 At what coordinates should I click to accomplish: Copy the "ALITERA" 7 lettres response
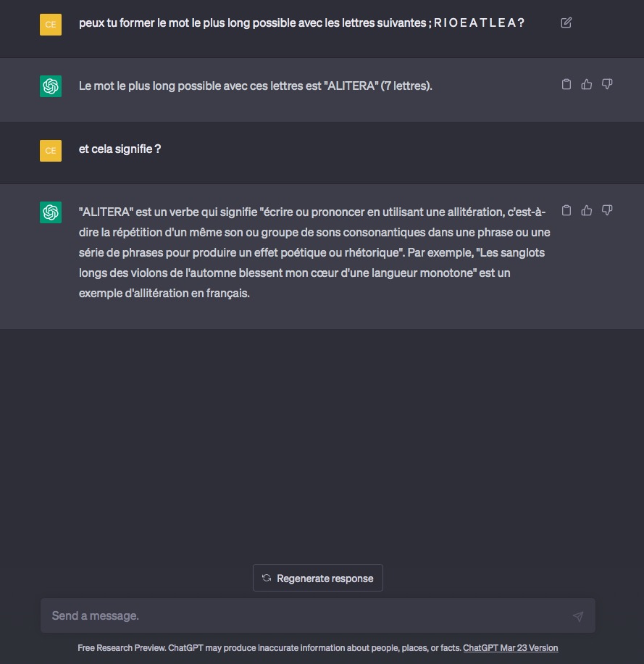click(x=566, y=84)
